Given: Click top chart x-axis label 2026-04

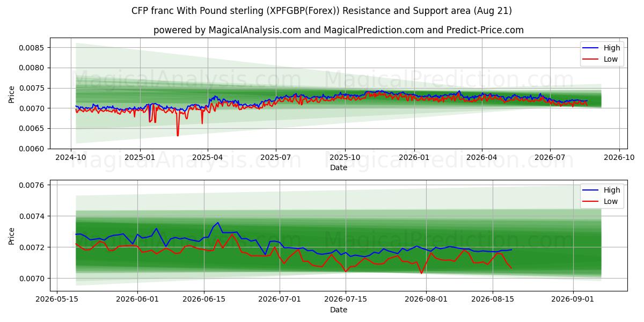Looking at the screenshot, I should tap(481, 158).
